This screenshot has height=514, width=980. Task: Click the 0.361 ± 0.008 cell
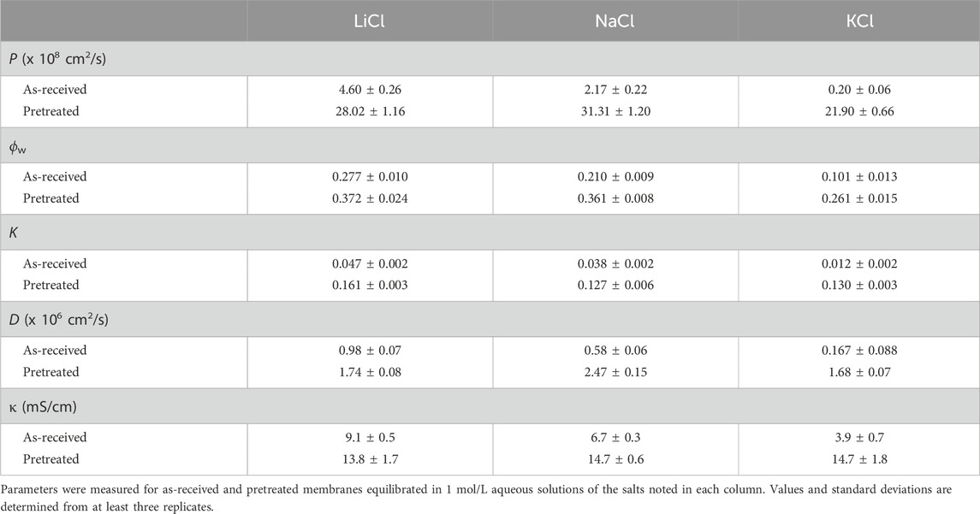[615, 198]
